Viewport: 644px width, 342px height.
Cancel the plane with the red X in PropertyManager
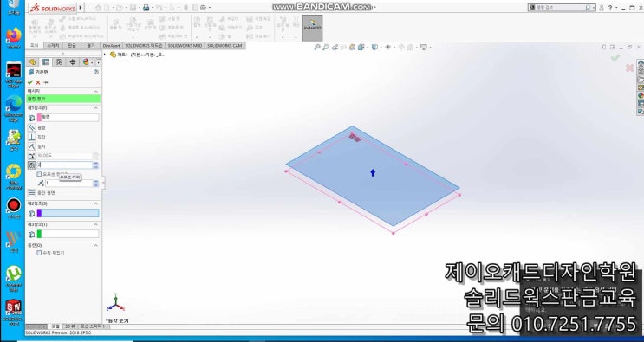pos(38,82)
